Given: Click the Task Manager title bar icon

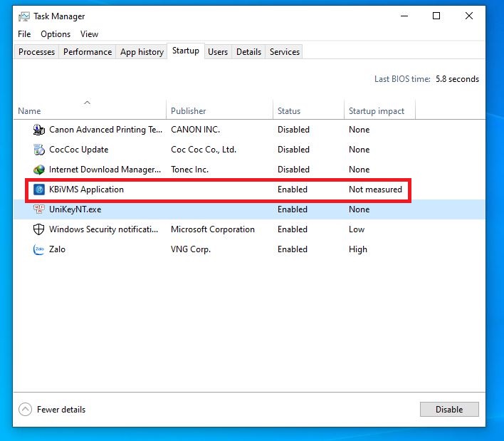Looking at the screenshot, I should (x=24, y=16).
